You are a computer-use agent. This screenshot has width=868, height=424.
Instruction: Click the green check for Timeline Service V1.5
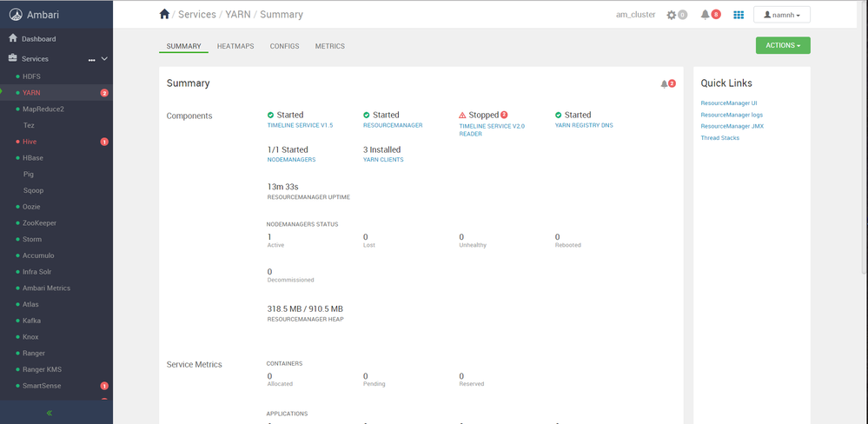pos(271,116)
